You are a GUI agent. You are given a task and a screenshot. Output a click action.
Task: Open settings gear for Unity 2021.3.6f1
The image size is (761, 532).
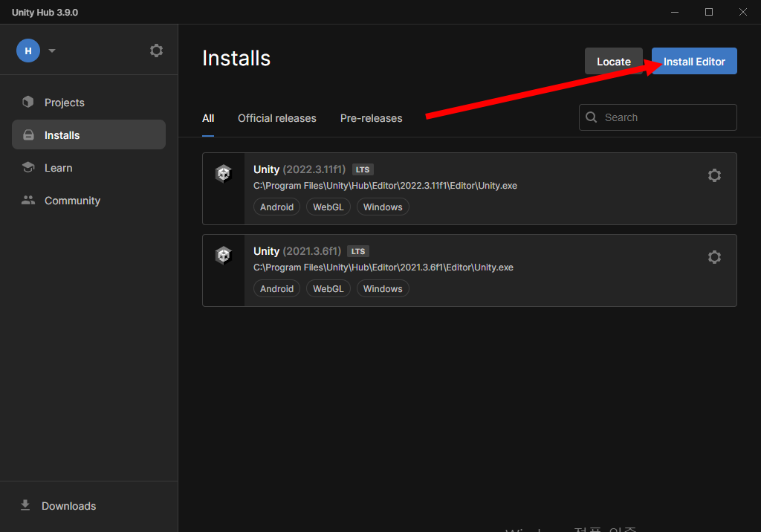click(714, 257)
